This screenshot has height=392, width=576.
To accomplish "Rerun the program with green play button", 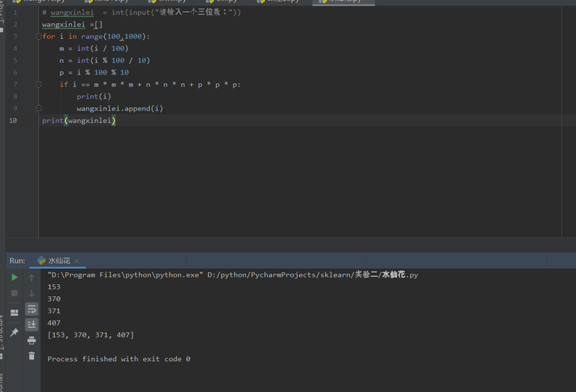I will [15, 277].
